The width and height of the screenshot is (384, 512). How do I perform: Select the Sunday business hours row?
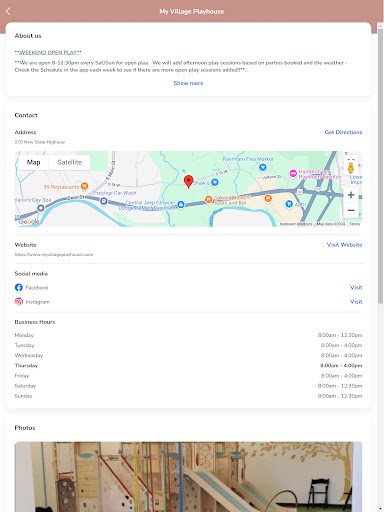(x=188, y=396)
